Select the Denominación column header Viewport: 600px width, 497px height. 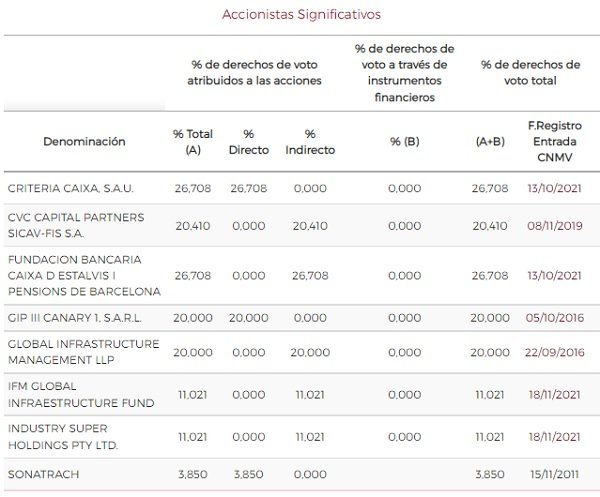(x=84, y=142)
